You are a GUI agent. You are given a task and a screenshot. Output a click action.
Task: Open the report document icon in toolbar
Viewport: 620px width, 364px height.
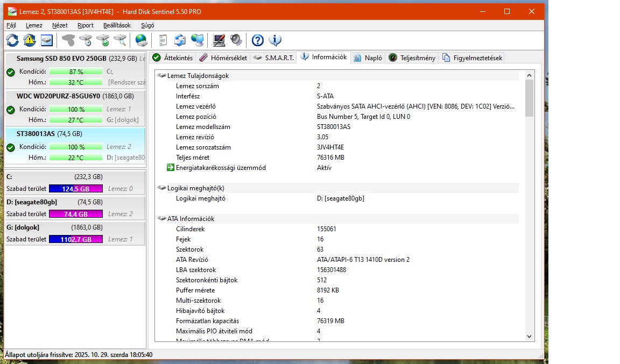163,40
